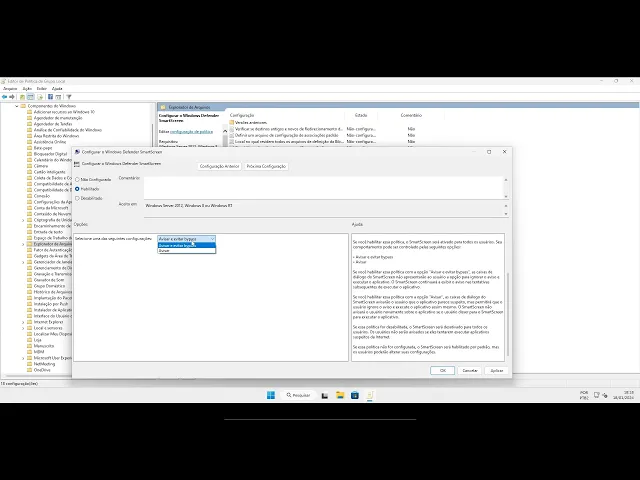Click the NetMeeting folder icon in the tree
This screenshot has height=480, width=640.
(29, 364)
